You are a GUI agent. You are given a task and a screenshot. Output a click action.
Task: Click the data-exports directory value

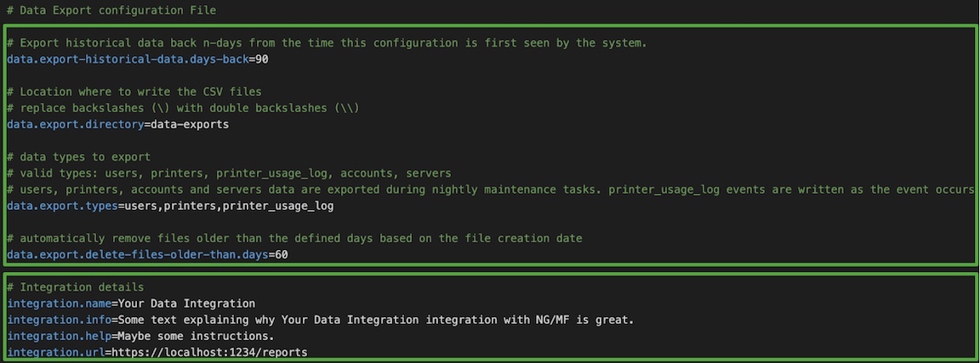coord(190,124)
